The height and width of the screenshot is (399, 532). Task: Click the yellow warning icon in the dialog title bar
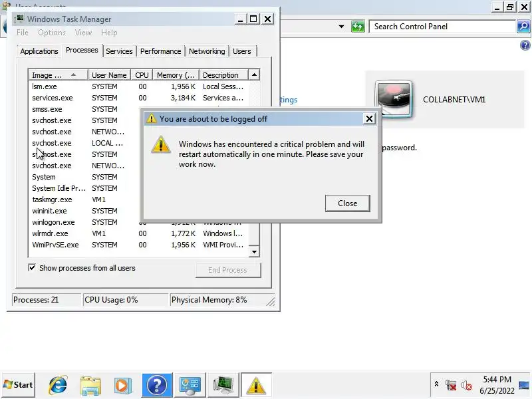[x=152, y=119]
